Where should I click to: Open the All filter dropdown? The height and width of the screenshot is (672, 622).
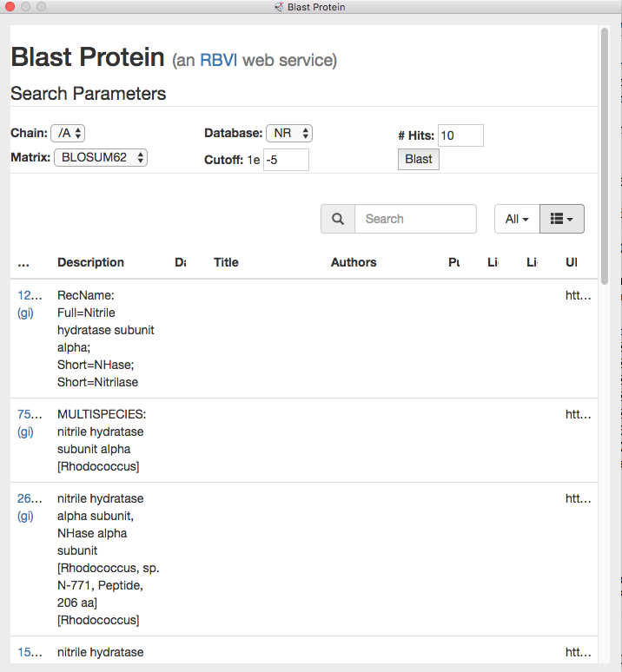[x=517, y=219]
